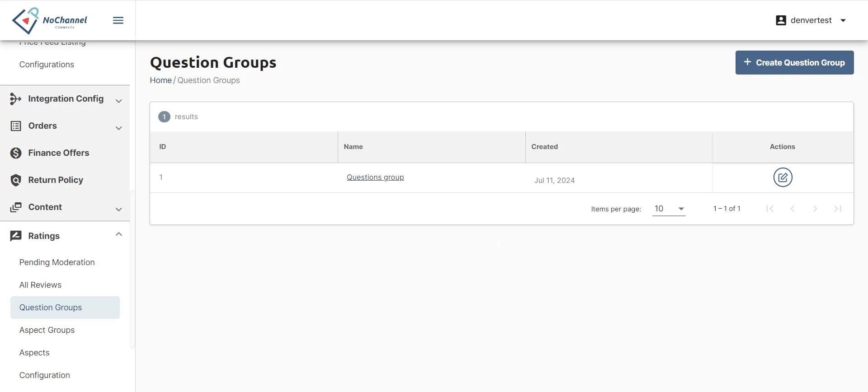Open the Questions group link
This screenshot has width=868, height=392.
pyautogui.click(x=375, y=177)
